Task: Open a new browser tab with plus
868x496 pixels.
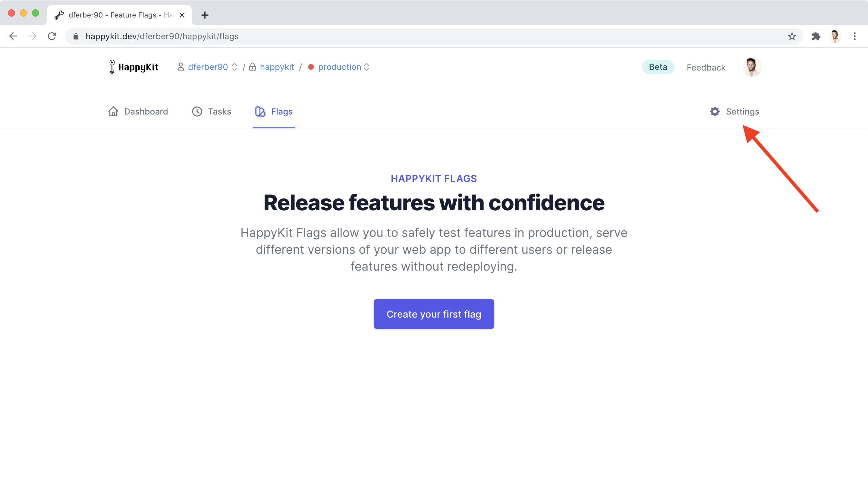Action: (x=205, y=15)
